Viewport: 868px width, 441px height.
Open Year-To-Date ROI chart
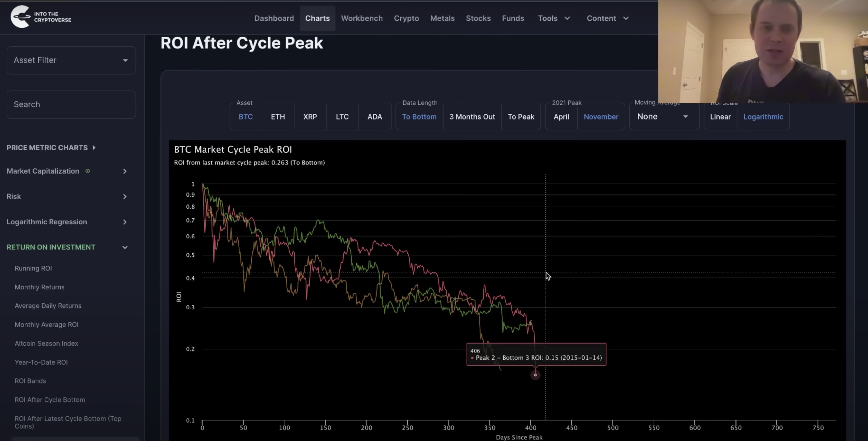point(41,362)
